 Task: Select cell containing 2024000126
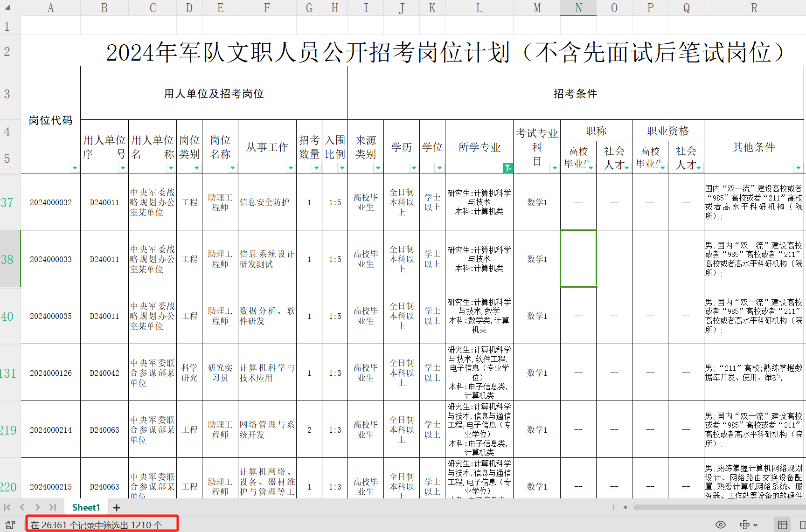coord(51,373)
